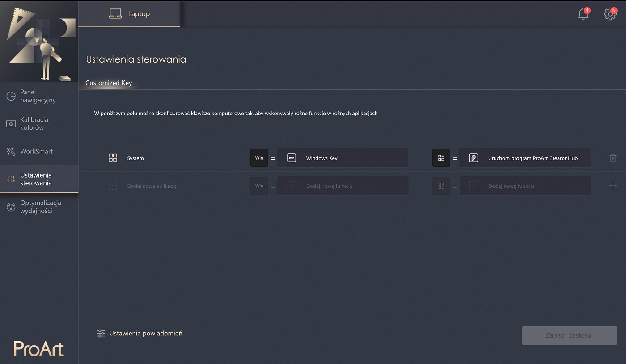This screenshot has width=626, height=364.
Task: Open Optymalizacja wydajności sidebar section
Action: point(40,207)
